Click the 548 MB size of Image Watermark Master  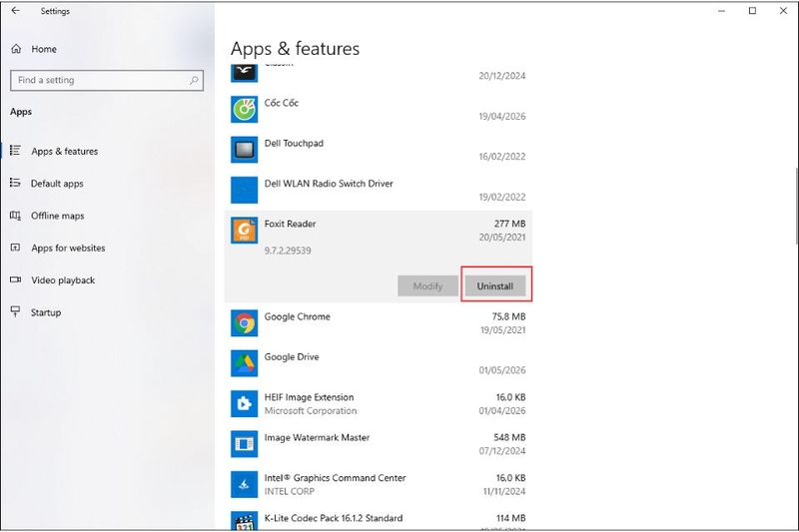click(x=509, y=437)
